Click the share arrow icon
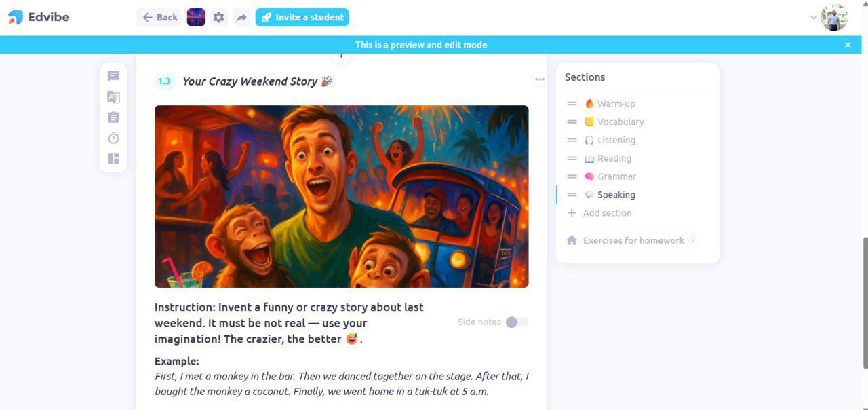 [x=241, y=18]
